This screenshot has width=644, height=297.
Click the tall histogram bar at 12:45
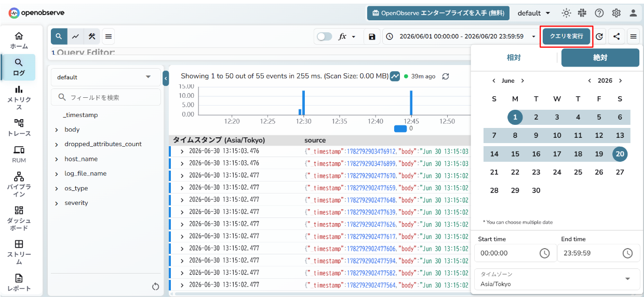click(410, 102)
